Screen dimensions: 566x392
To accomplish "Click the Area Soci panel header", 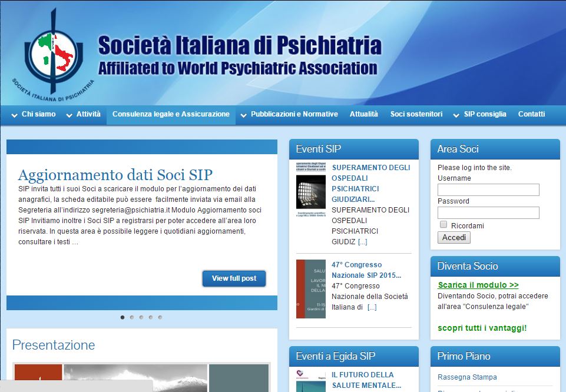I will tap(495, 149).
